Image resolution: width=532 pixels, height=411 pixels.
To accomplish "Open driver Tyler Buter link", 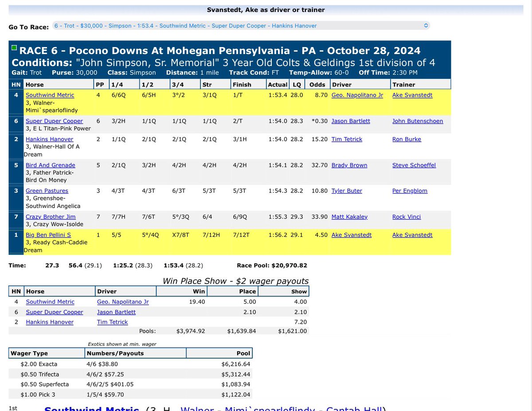I will pyautogui.click(x=347, y=191).
